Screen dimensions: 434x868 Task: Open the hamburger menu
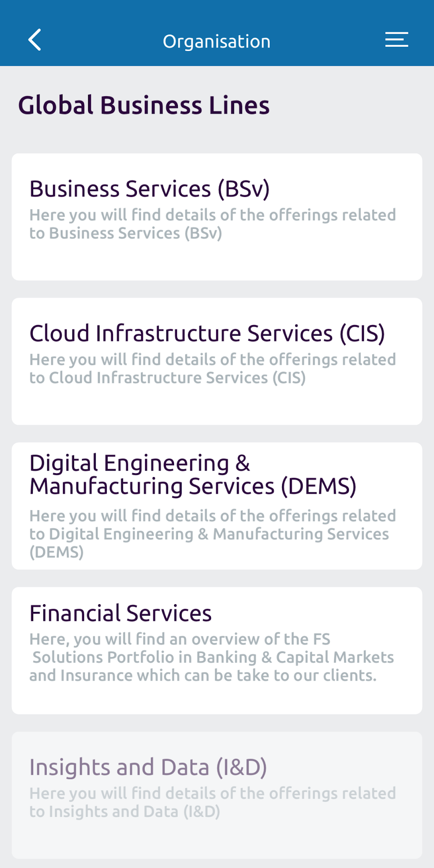[397, 40]
